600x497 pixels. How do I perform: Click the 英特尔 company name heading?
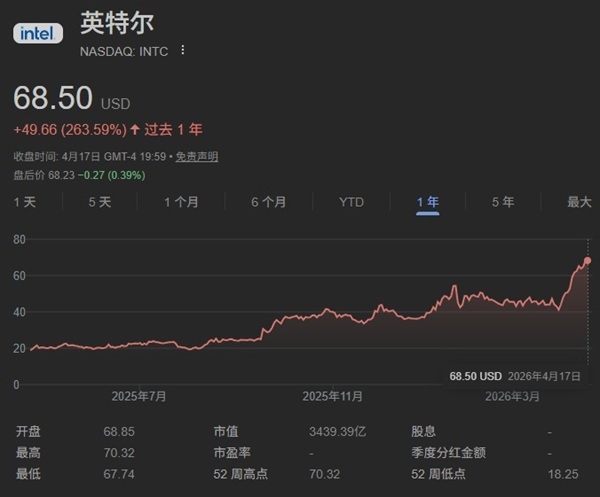click(x=117, y=24)
